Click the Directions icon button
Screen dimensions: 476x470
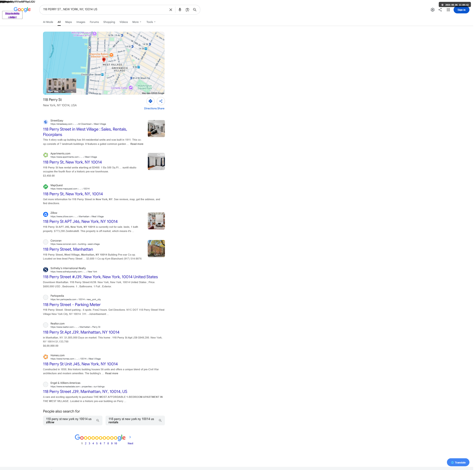pyautogui.click(x=151, y=101)
